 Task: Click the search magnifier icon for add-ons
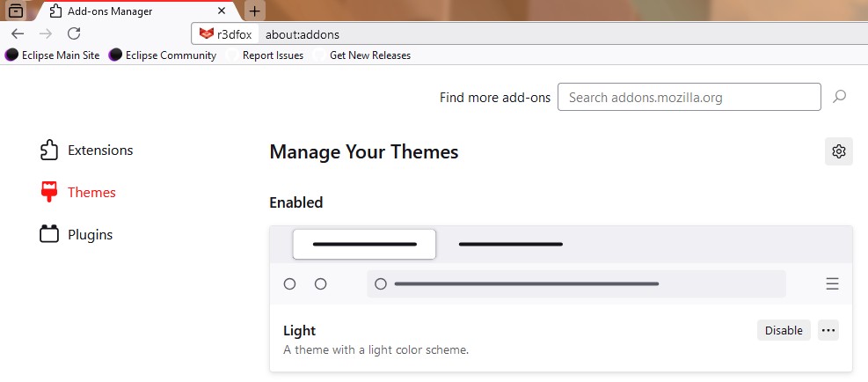tap(839, 97)
